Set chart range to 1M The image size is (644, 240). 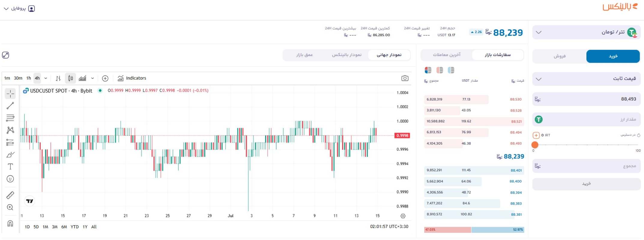pyautogui.click(x=45, y=227)
